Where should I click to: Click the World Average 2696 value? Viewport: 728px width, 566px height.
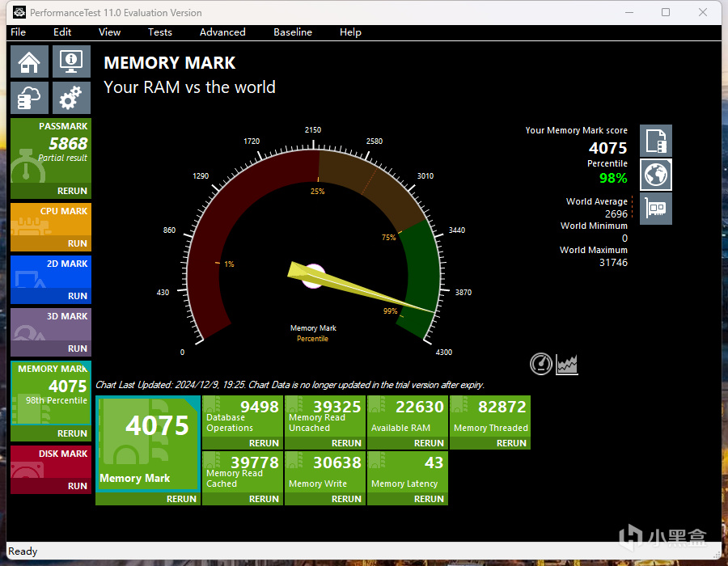616,214
